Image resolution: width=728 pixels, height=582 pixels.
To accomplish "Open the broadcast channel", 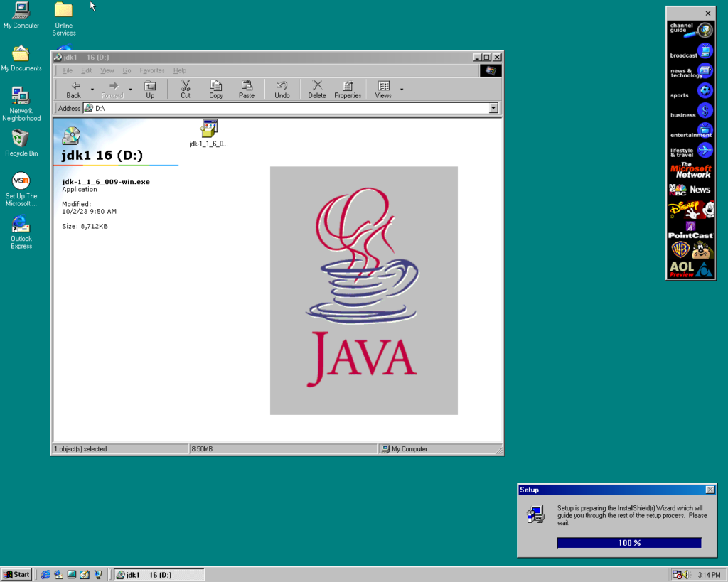I will point(691,50).
